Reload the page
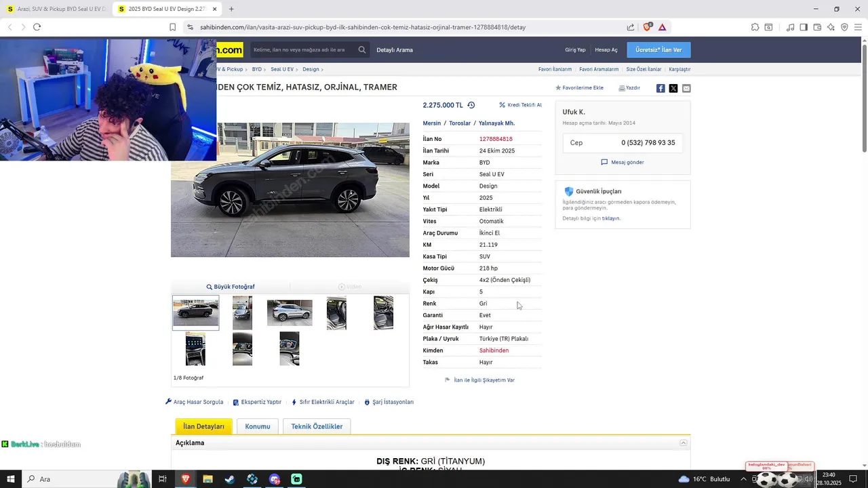Screen dimensions: 868x488 (37, 27)
